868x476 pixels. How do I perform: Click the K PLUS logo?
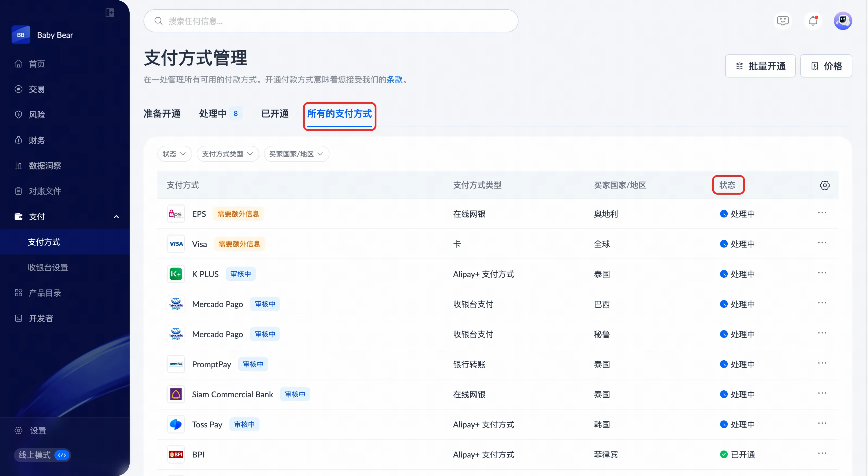(176, 274)
